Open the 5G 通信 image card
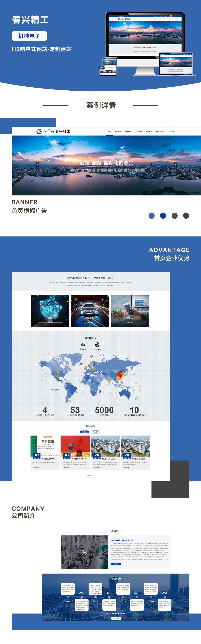Viewport: 201px width, 644px height. 50,311
